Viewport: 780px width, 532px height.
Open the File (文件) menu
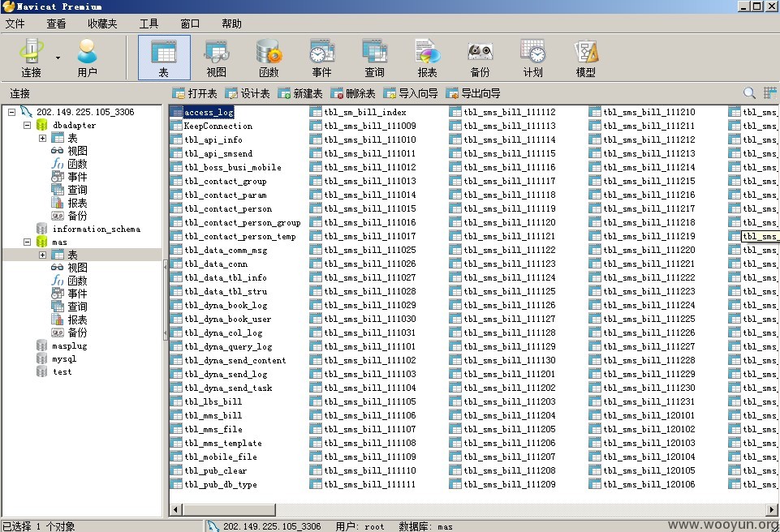(15, 24)
